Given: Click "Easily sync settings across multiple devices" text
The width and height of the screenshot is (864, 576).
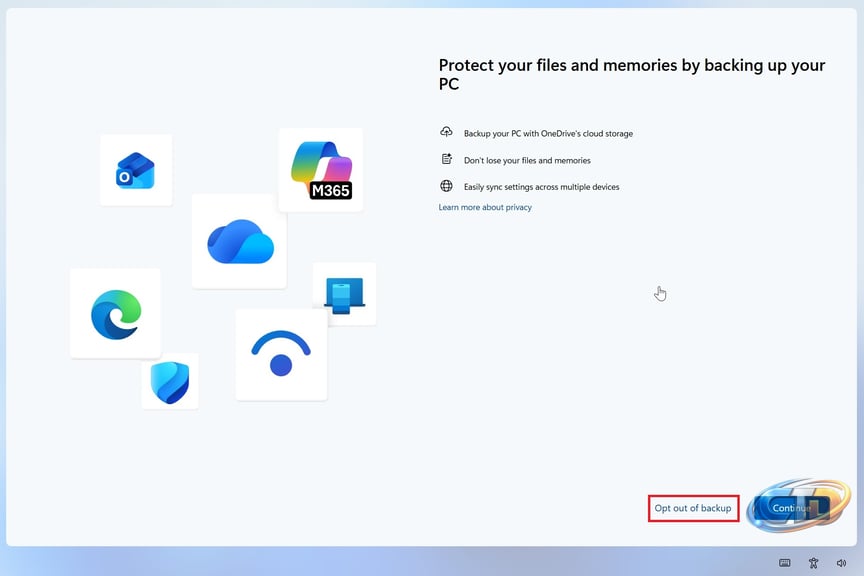Looking at the screenshot, I should (x=542, y=187).
